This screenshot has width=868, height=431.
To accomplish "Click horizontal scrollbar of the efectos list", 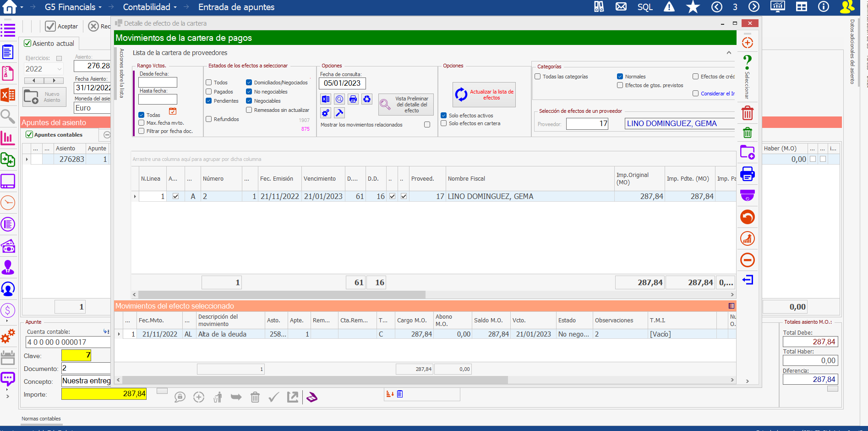I will pos(282,294).
